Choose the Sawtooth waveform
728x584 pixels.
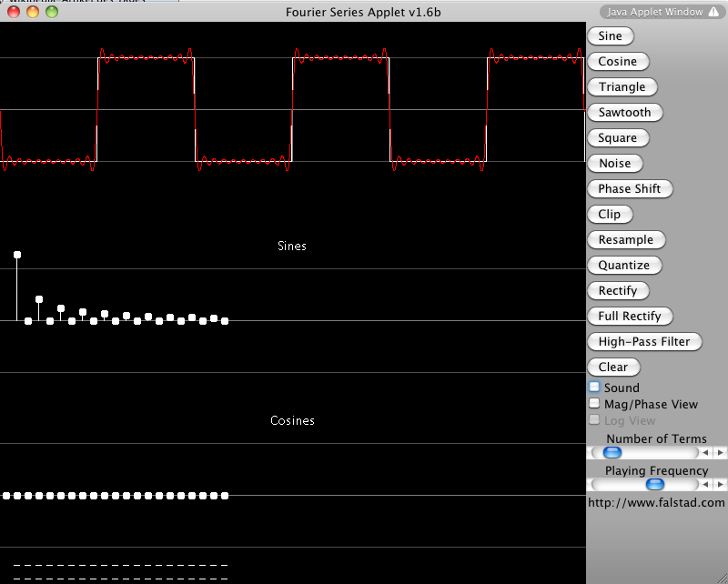pos(624,113)
